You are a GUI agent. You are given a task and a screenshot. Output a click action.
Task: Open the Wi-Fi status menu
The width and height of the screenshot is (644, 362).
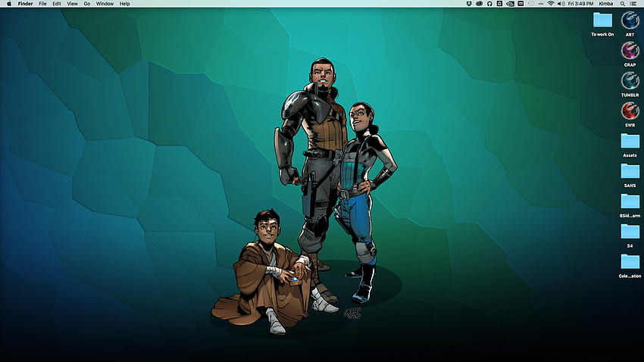[551, 4]
